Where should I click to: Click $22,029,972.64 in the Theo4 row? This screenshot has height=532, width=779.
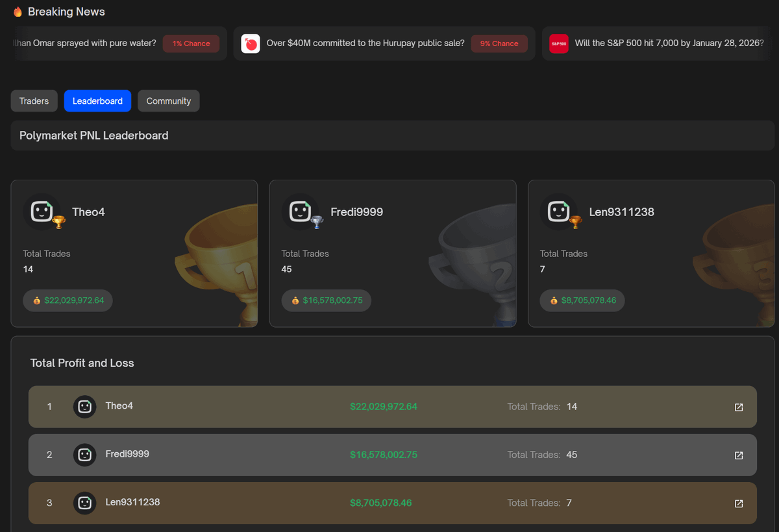pyautogui.click(x=384, y=407)
